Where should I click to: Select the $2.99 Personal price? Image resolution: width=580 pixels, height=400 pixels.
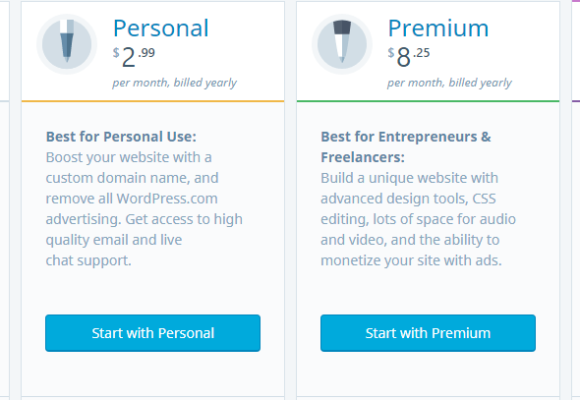(134, 57)
